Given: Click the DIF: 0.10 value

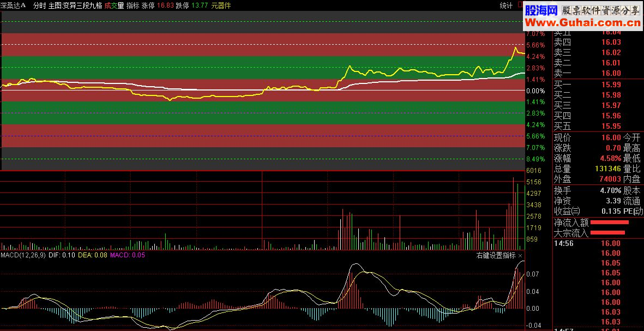Looking at the screenshot, I should pos(62,255).
